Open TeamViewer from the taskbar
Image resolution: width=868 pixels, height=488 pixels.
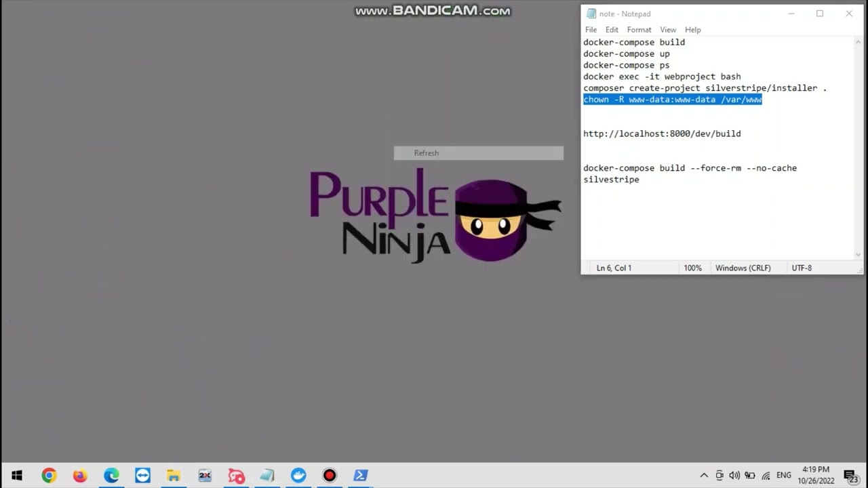(142, 476)
